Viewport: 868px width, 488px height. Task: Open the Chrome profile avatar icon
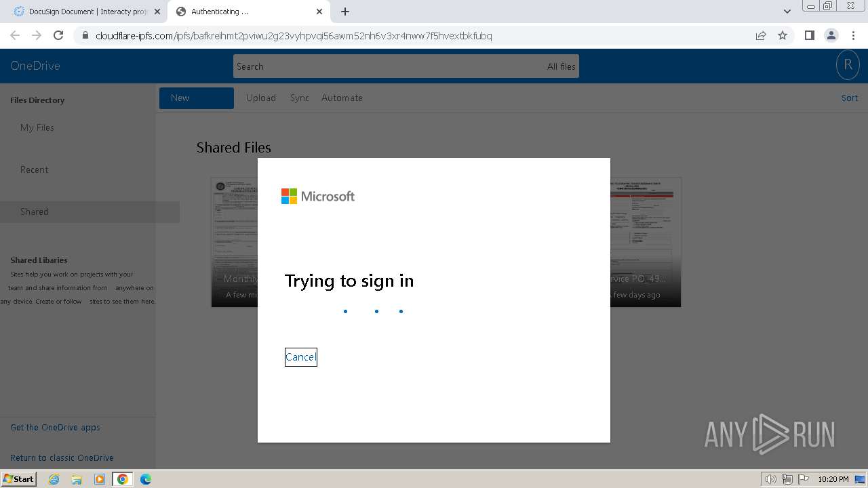(x=831, y=35)
